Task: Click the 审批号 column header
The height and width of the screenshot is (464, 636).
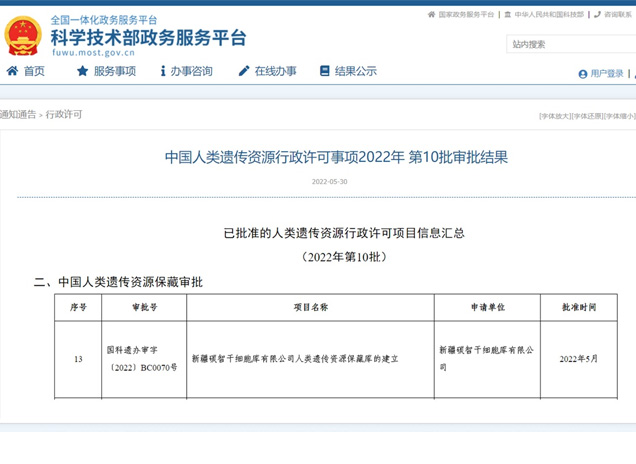Action: tap(144, 307)
